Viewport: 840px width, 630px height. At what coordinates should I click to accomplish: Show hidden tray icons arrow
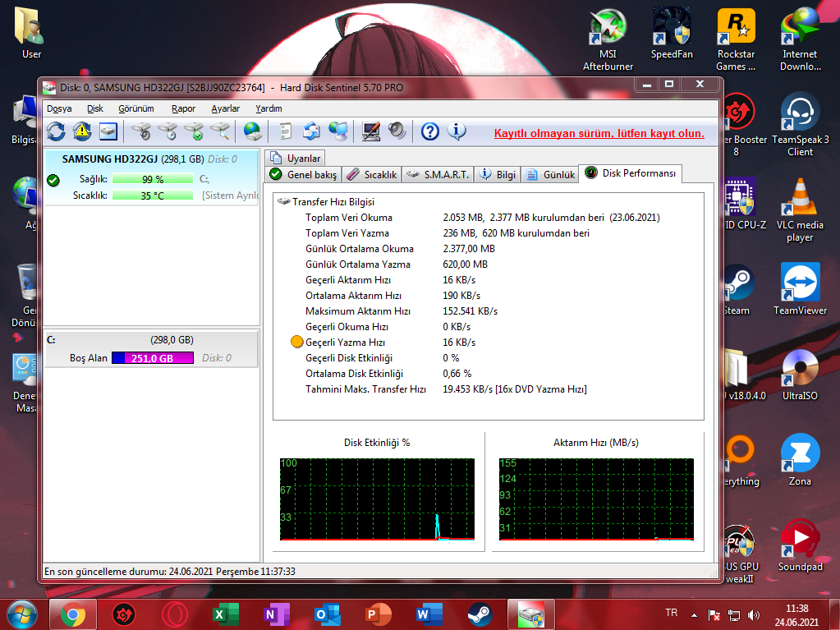695,615
